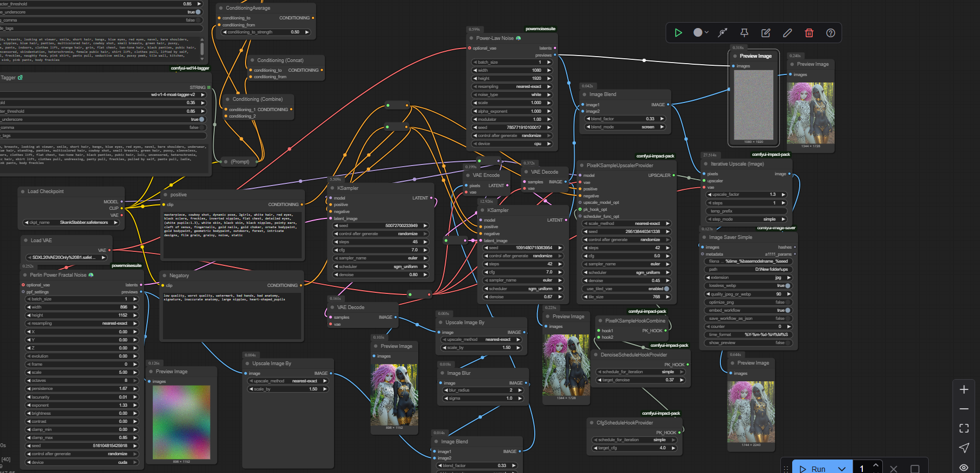The width and height of the screenshot is (980, 473).
Task: Delete selected node with red trash icon
Action: [x=809, y=33]
